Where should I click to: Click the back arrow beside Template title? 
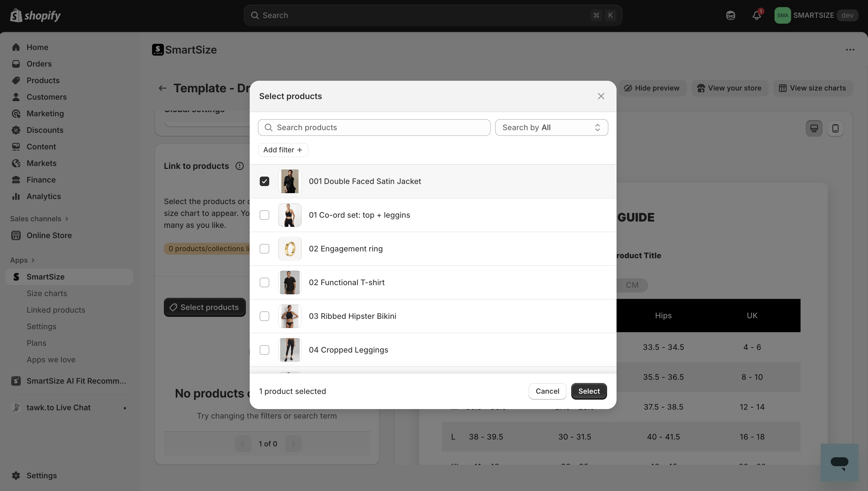pyautogui.click(x=162, y=88)
